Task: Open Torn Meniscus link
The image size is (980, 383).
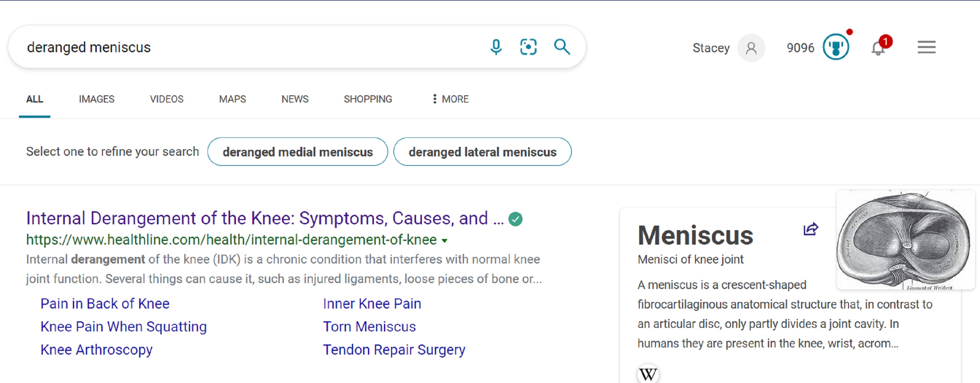Action: (369, 327)
